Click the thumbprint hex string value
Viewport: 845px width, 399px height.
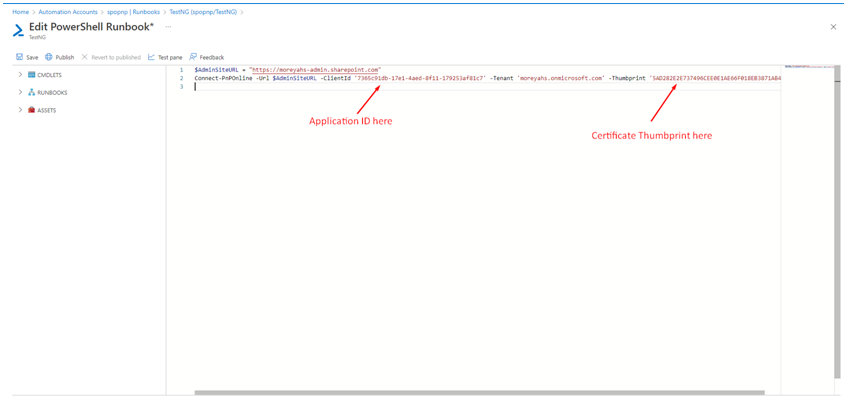715,78
